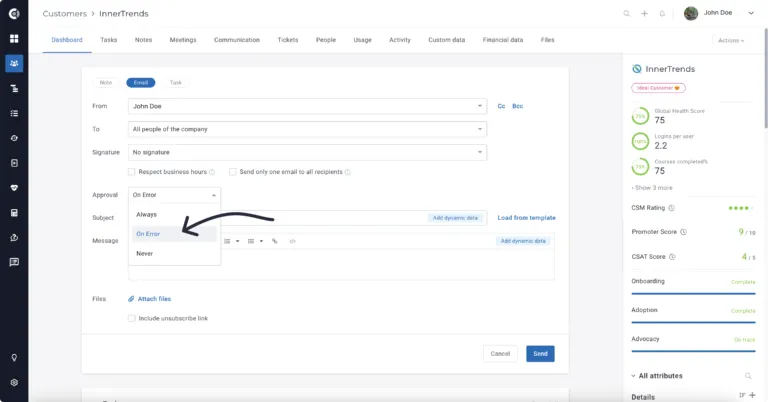The height and width of the screenshot is (402, 768).
Task: Click Load from template link
Action: click(527, 218)
